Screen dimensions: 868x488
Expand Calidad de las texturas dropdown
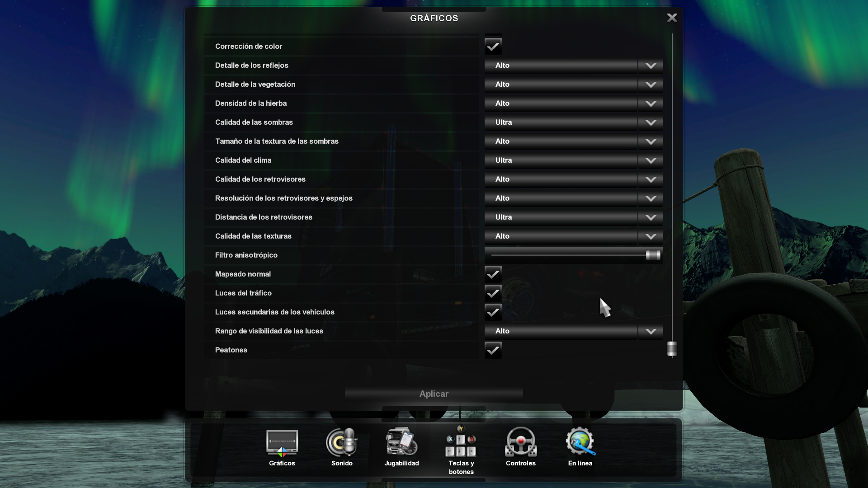pyautogui.click(x=650, y=236)
